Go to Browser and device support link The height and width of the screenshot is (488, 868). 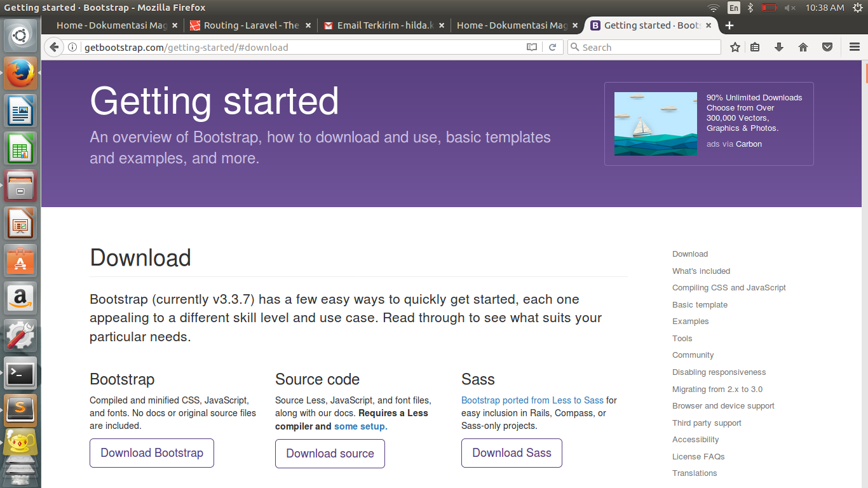coord(723,406)
